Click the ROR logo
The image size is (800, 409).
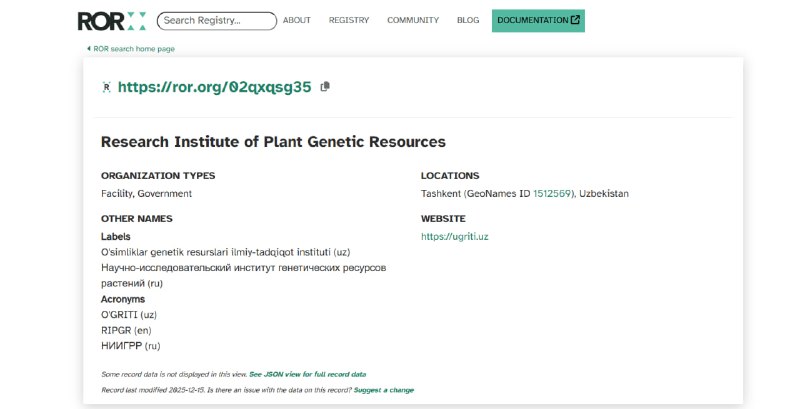point(111,21)
